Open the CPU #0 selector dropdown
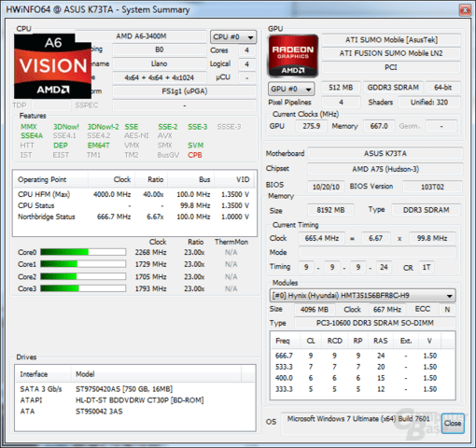The height and width of the screenshot is (448, 476). [233, 37]
